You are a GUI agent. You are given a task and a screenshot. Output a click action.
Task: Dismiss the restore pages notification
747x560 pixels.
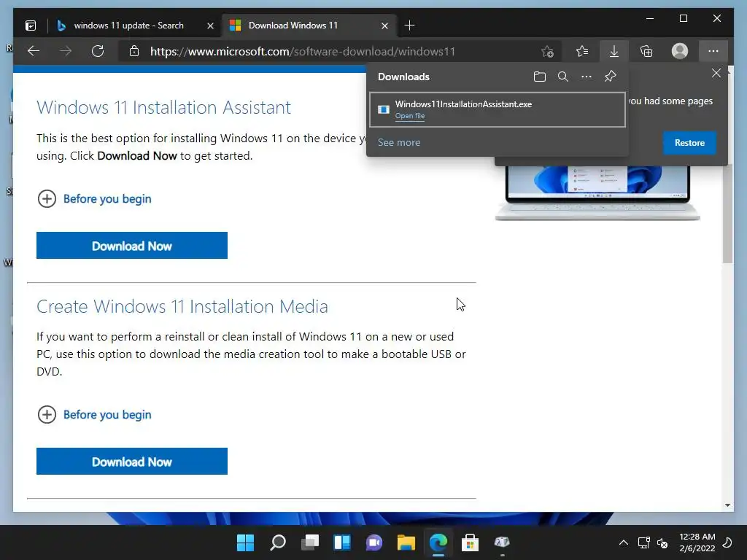716,73
